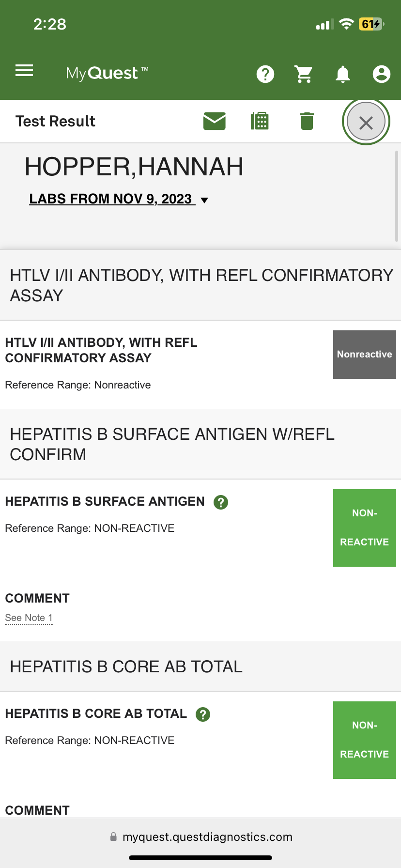Screen dimensions: 401x868
Task: Close the Test Result view
Action: click(x=366, y=123)
